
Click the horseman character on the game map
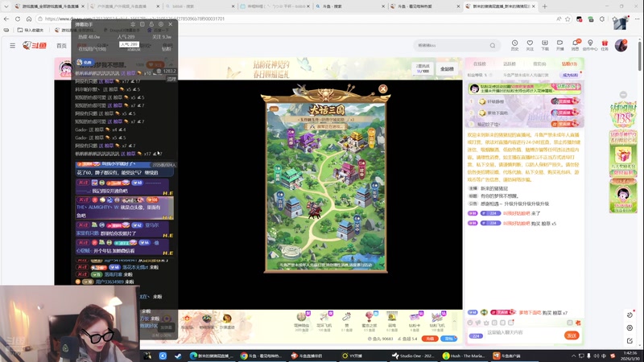coord(314,210)
